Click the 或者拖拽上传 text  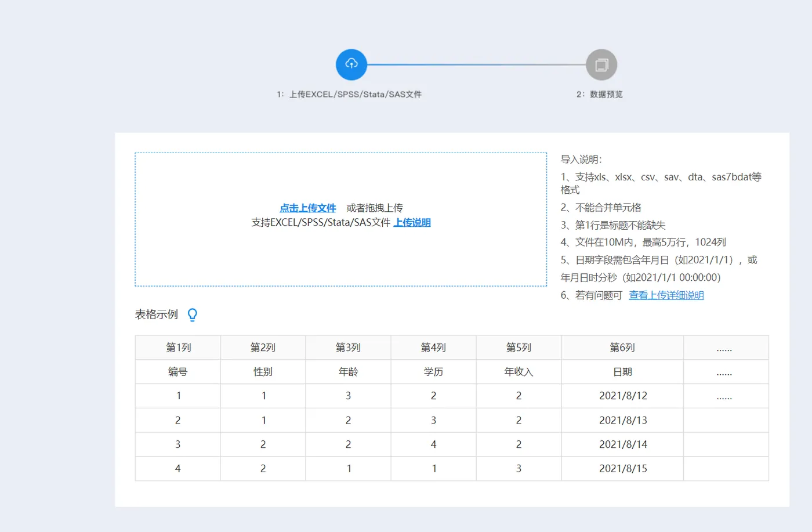pyautogui.click(x=375, y=208)
